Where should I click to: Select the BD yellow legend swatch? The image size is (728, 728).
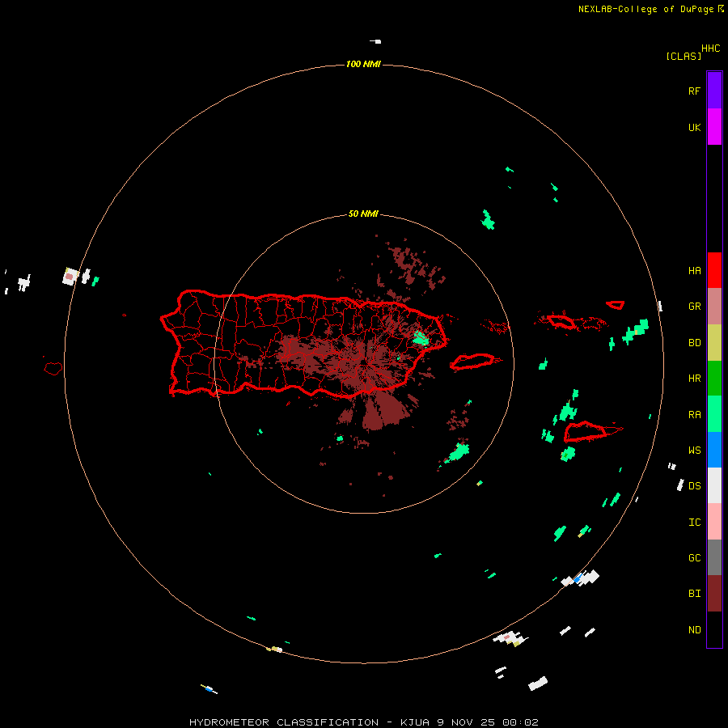click(x=714, y=343)
